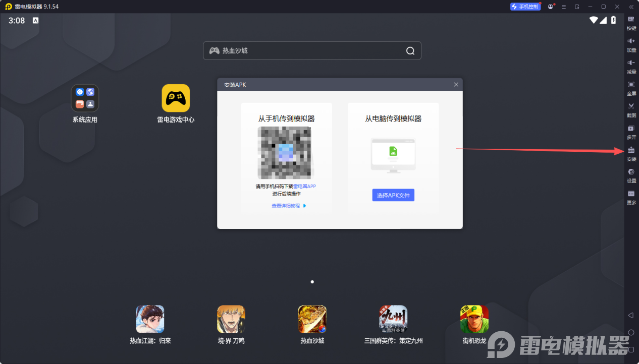This screenshot has width=639, height=364.
Task: Click the 选择APK文件 button
Action: [393, 195]
